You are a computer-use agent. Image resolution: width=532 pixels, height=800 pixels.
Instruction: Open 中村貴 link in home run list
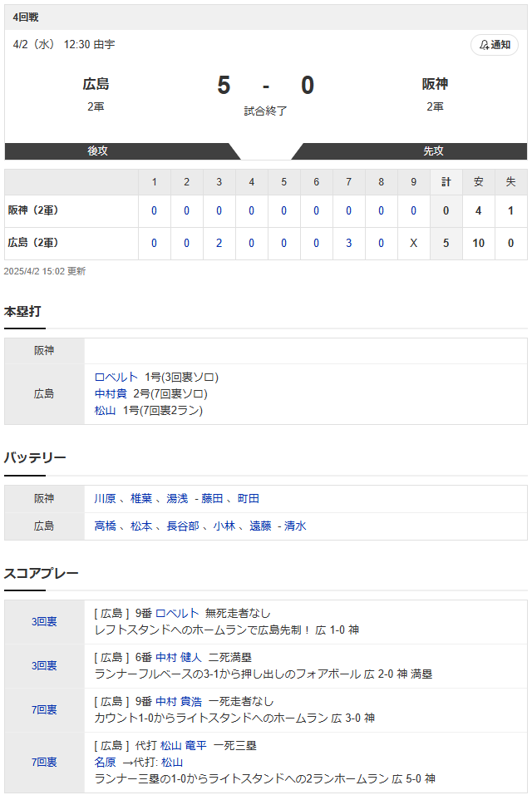coord(111,393)
